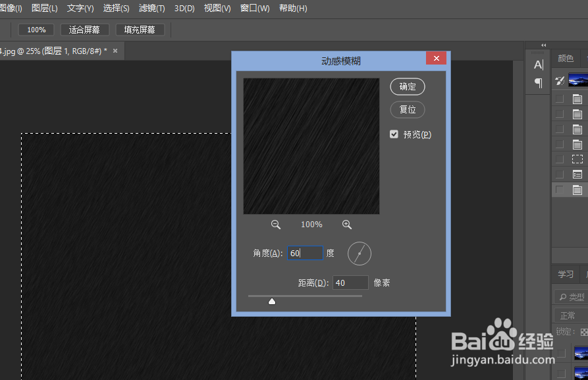
Task: Click the 确定 button to apply Motion Blur
Action: coord(407,86)
